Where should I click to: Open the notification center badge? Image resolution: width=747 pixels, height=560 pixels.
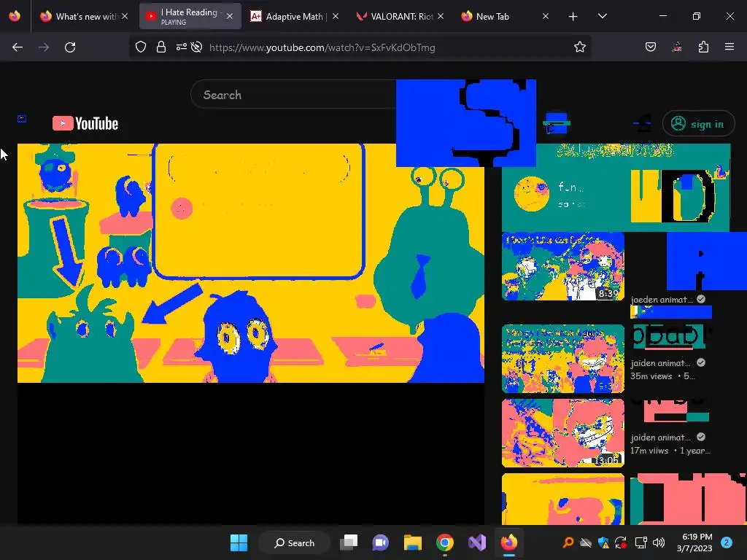(x=727, y=542)
